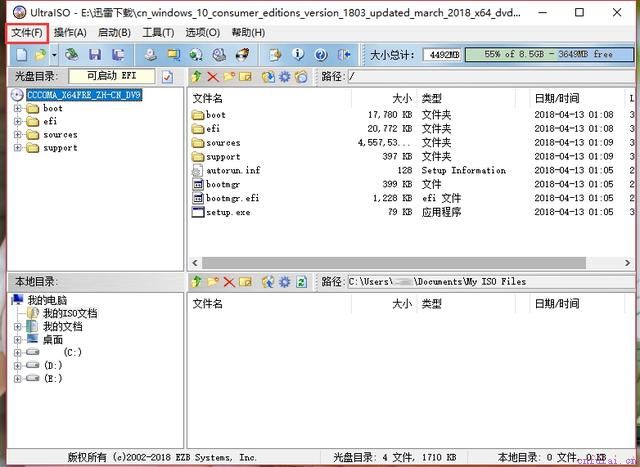This screenshot has width=640, height=467.
Task: Open the 启动(B) menu
Action: point(114,33)
